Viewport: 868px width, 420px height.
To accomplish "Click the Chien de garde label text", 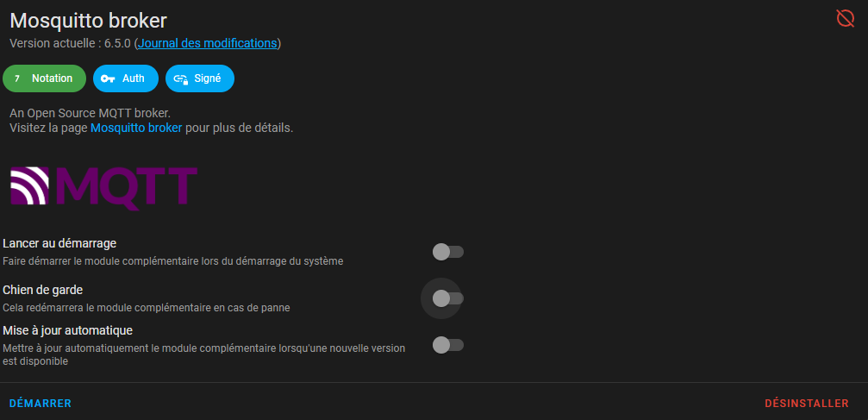I will (42, 290).
